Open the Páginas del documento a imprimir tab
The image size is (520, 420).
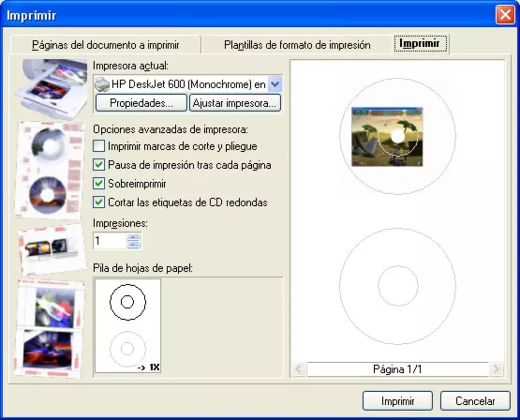point(105,45)
